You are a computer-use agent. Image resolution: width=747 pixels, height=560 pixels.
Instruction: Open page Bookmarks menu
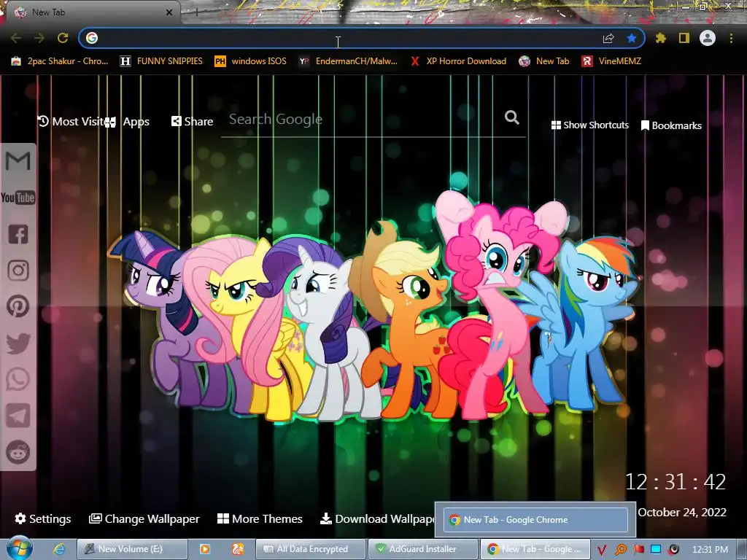671,125
